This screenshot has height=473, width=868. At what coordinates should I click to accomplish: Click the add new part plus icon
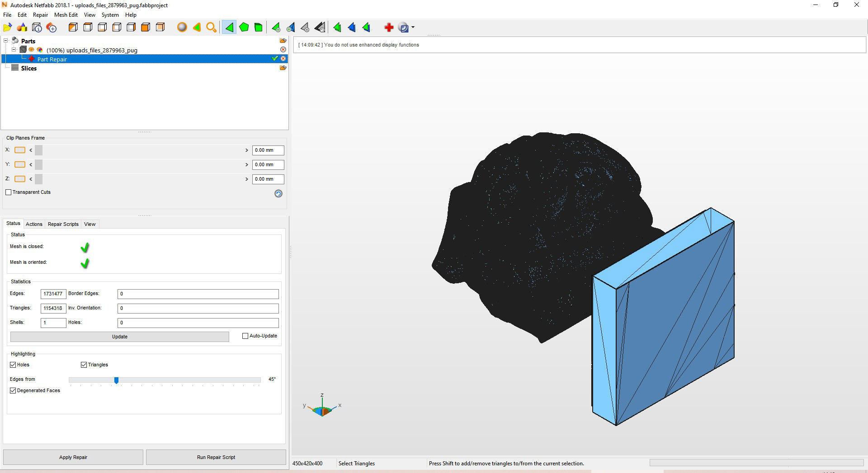click(x=52, y=28)
